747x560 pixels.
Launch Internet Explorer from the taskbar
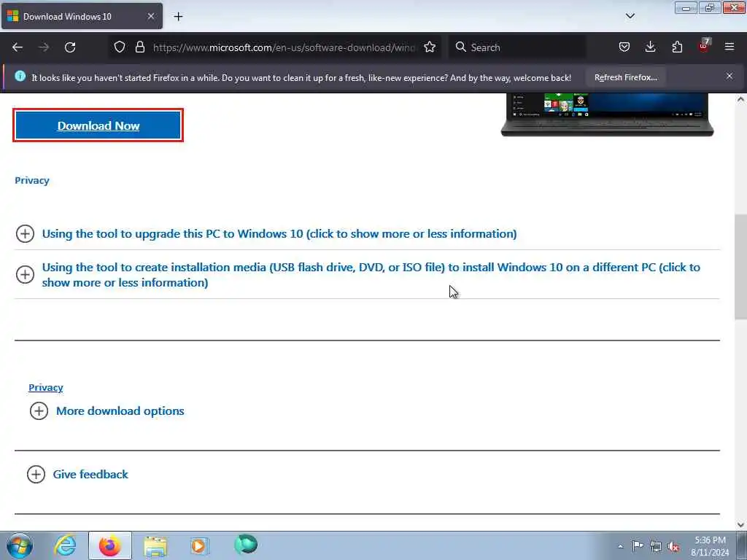coord(65,545)
